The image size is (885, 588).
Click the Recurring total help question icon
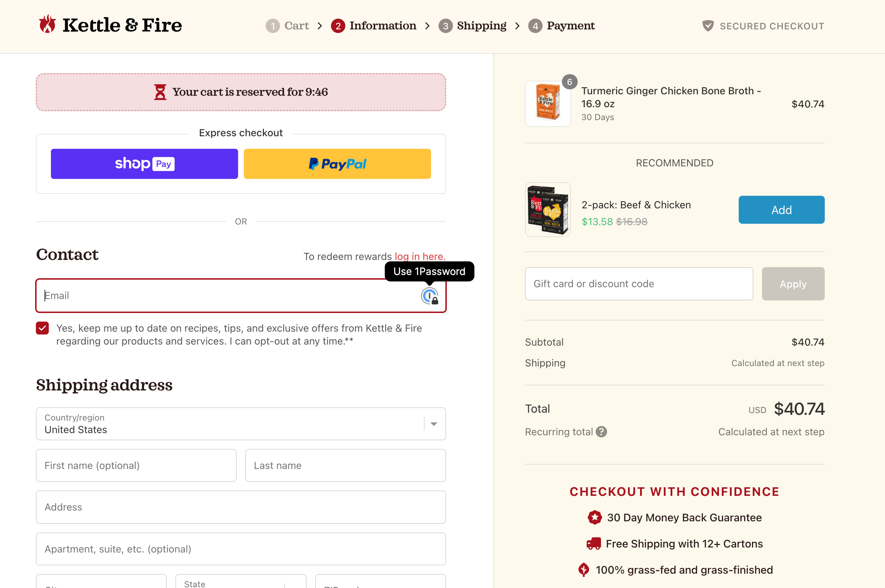(x=601, y=432)
